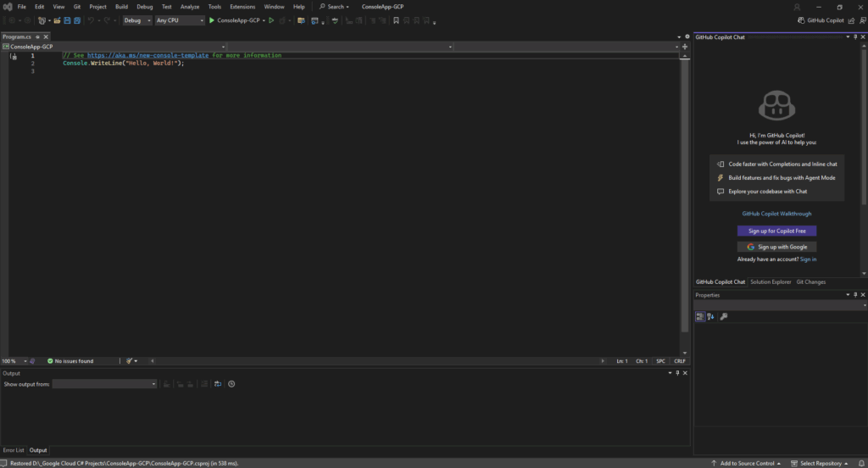This screenshot has width=868, height=468.
Task: Click the Output clock timestamp icon
Action: click(231, 384)
